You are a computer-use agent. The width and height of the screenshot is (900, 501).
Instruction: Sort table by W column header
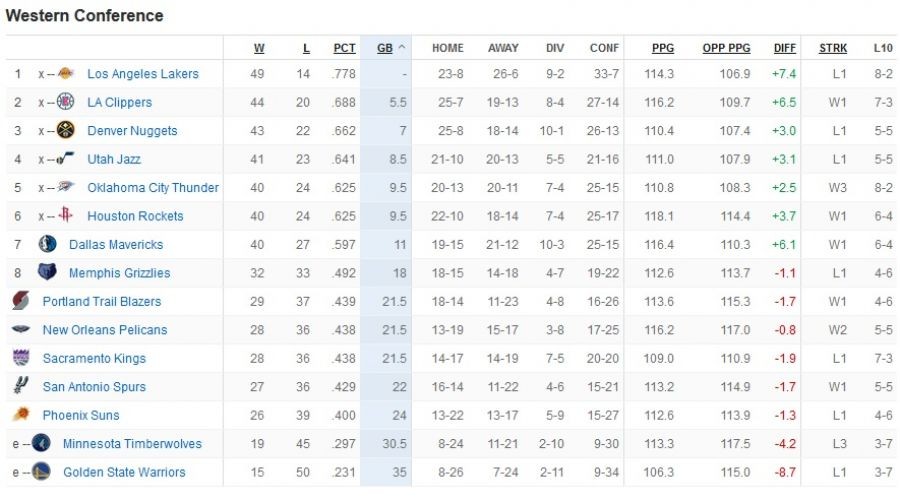[259, 48]
